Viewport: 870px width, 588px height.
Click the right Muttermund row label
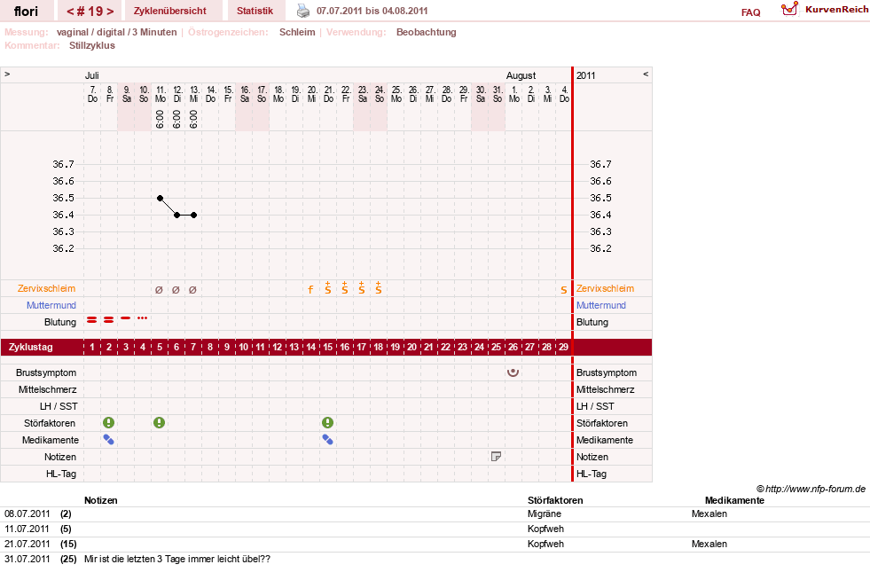click(x=601, y=305)
